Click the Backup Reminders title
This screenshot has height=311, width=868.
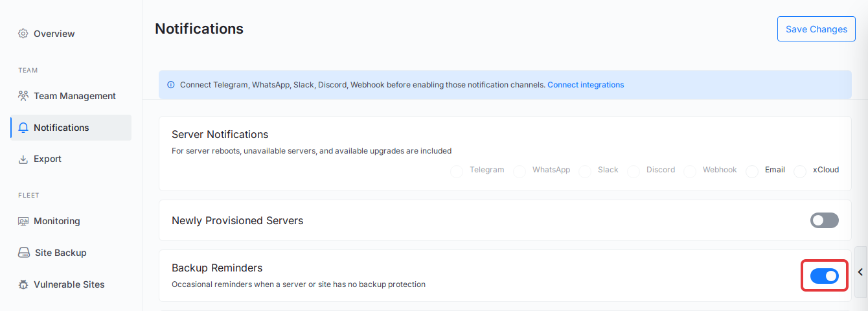tap(217, 268)
